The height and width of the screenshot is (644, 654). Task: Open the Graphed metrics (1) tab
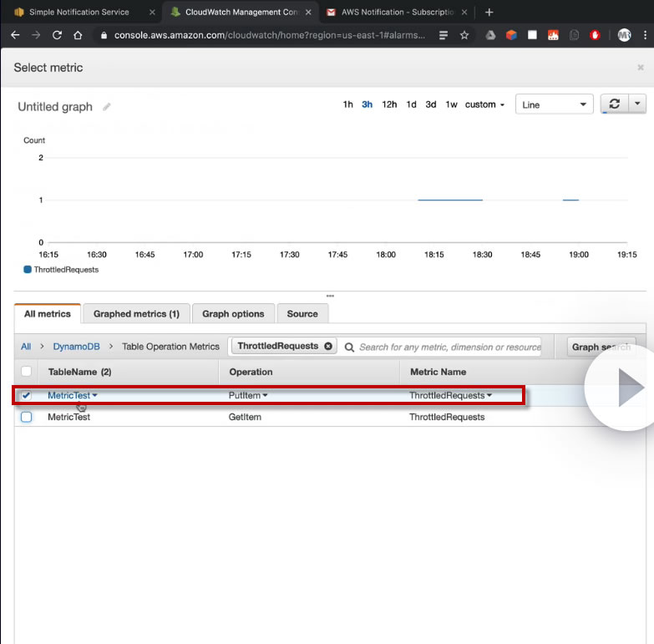click(x=136, y=314)
